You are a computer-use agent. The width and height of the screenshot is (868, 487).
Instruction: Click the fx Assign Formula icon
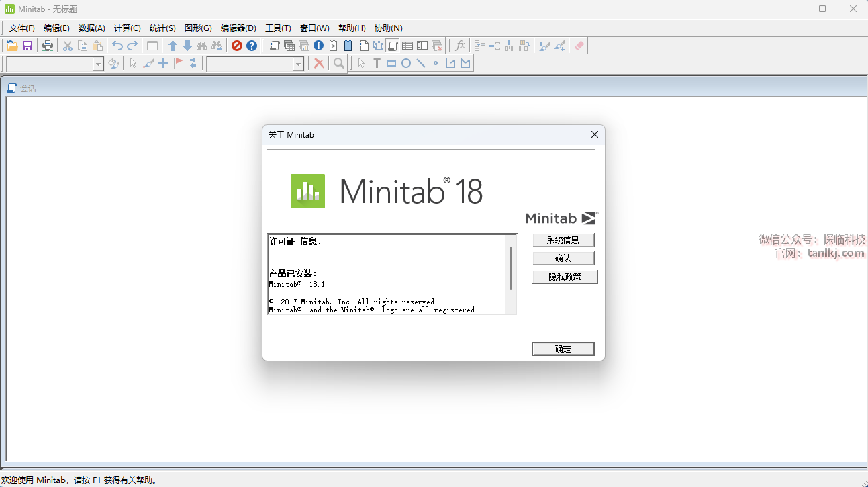pyautogui.click(x=460, y=46)
